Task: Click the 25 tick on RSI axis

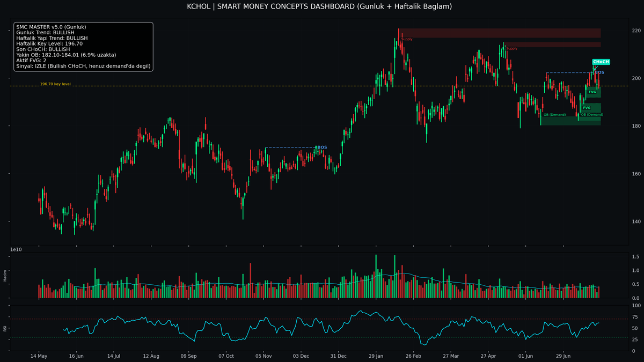Action: tap(635, 339)
